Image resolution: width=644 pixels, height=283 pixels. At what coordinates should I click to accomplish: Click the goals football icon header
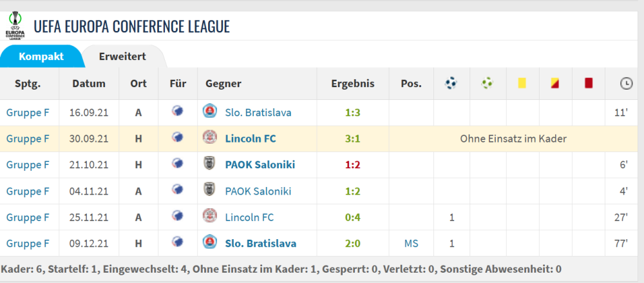tap(451, 83)
